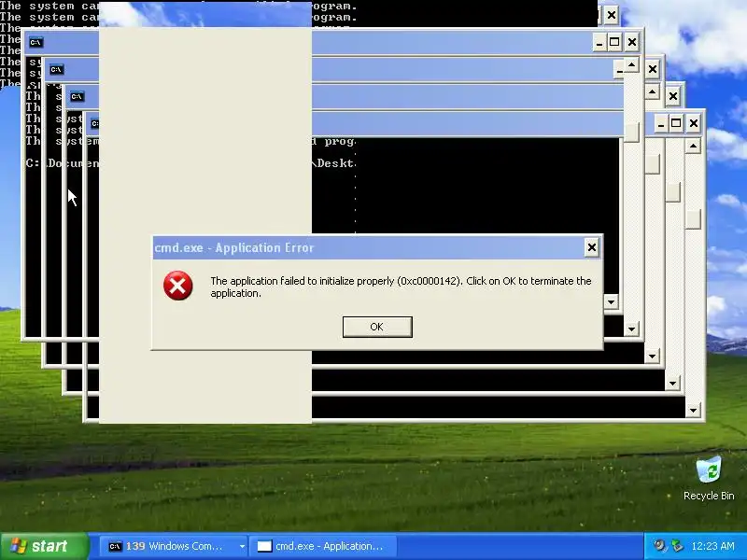Click scroll-down arrow of the uppermost full cmd window
Image resolution: width=747 pixels, height=560 pixels.
[x=632, y=329]
